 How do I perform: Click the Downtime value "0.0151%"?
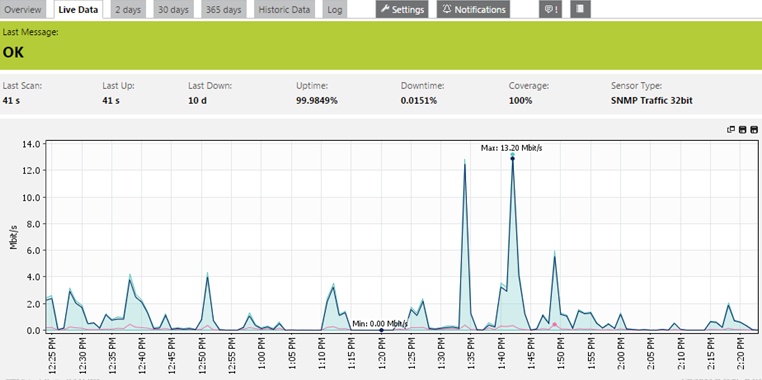(x=419, y=101)
